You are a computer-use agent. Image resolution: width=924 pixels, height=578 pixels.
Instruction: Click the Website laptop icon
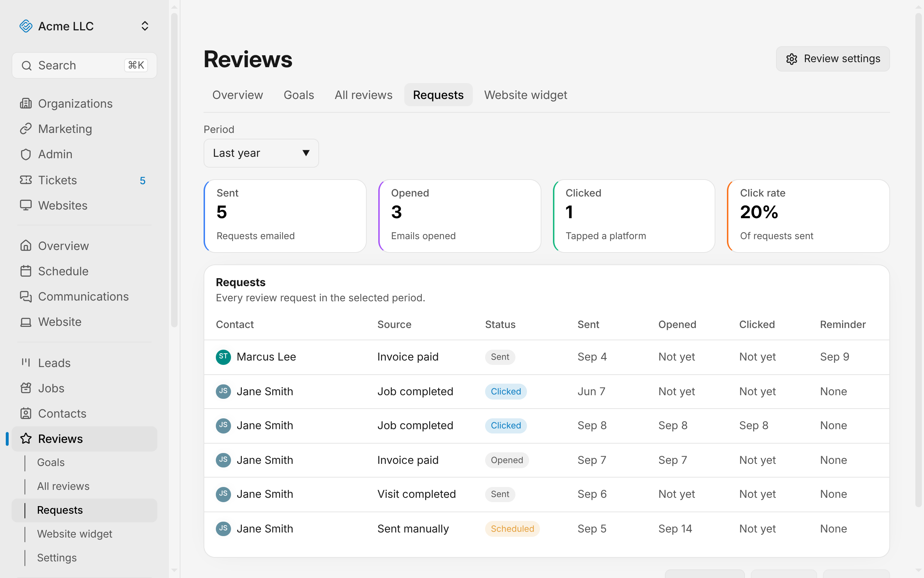coord(26,322)
